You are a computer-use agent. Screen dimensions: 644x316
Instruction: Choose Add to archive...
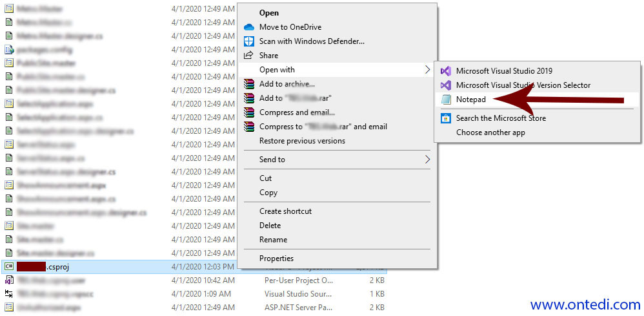point(287,84)
